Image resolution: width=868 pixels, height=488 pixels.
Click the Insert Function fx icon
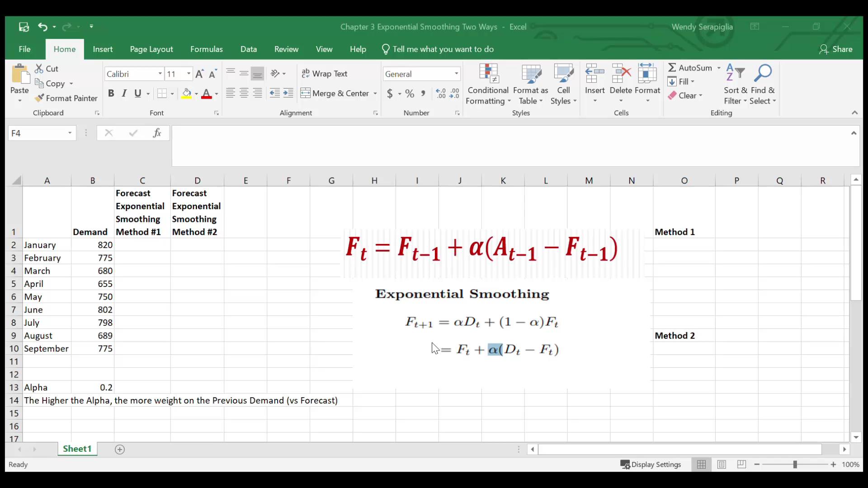pos(157,133)
